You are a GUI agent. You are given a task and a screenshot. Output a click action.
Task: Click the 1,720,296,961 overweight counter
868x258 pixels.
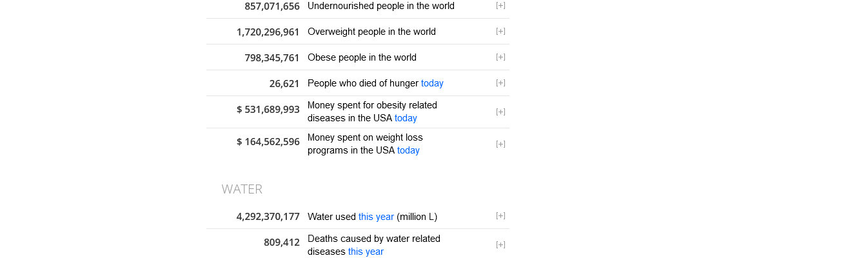pyautogui.click(x=268, y=32)
